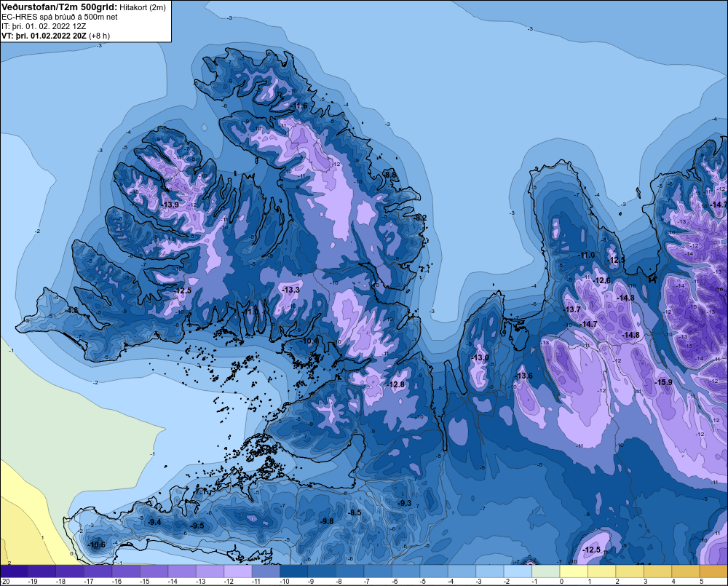This screenshot has width=728, height=586.
Task: Click the '-7' legend scale label
Action: 368,582
